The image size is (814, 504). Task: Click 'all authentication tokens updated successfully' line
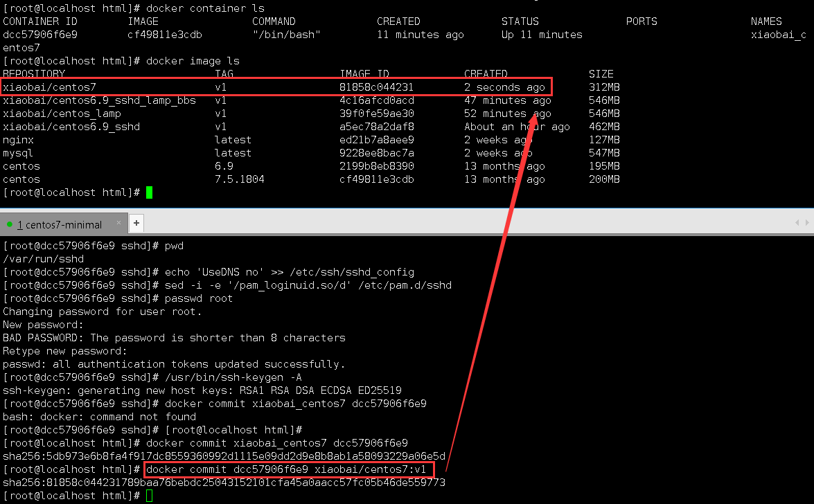[x=174, y=364]
